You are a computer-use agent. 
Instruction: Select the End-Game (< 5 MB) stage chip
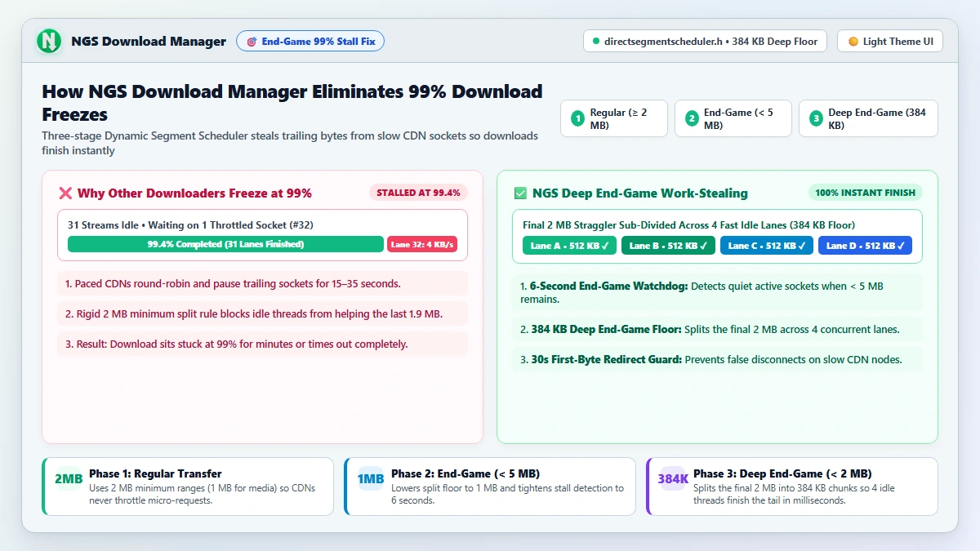[733, 118]
